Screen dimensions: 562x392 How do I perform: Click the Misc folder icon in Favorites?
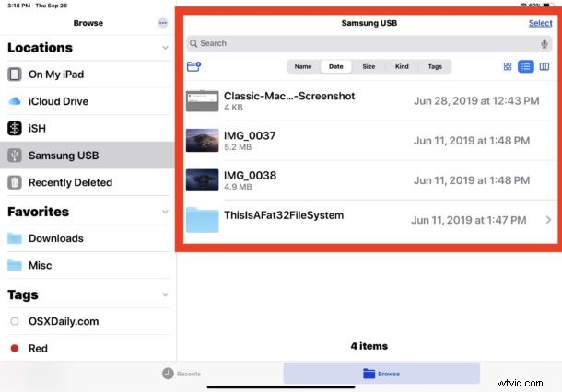tap(15, 265)
